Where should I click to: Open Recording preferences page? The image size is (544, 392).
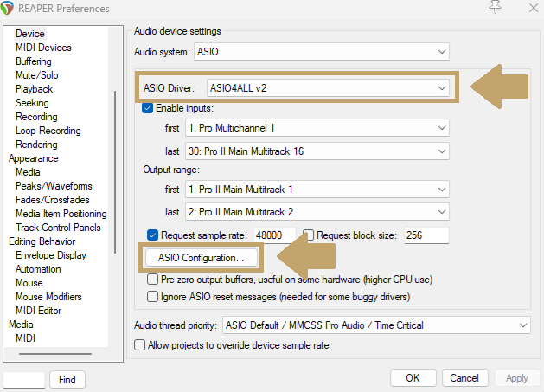(x=36, y=117)
